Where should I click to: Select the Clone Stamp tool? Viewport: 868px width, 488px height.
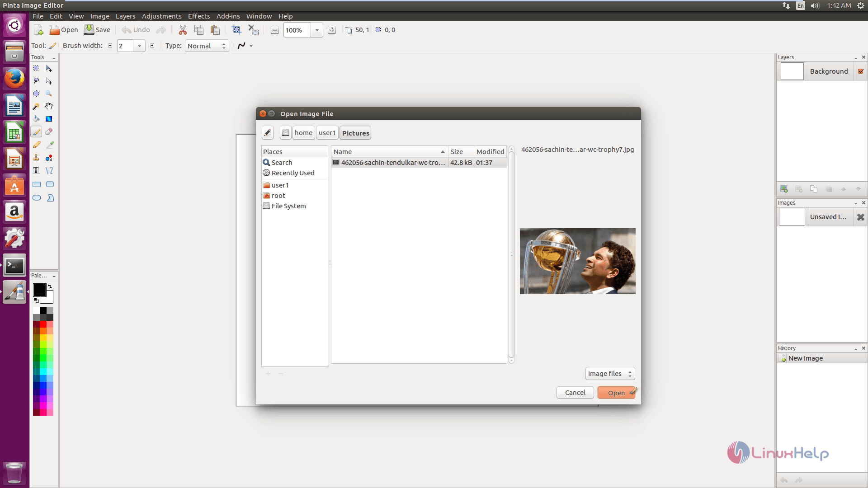click(36, 158)
